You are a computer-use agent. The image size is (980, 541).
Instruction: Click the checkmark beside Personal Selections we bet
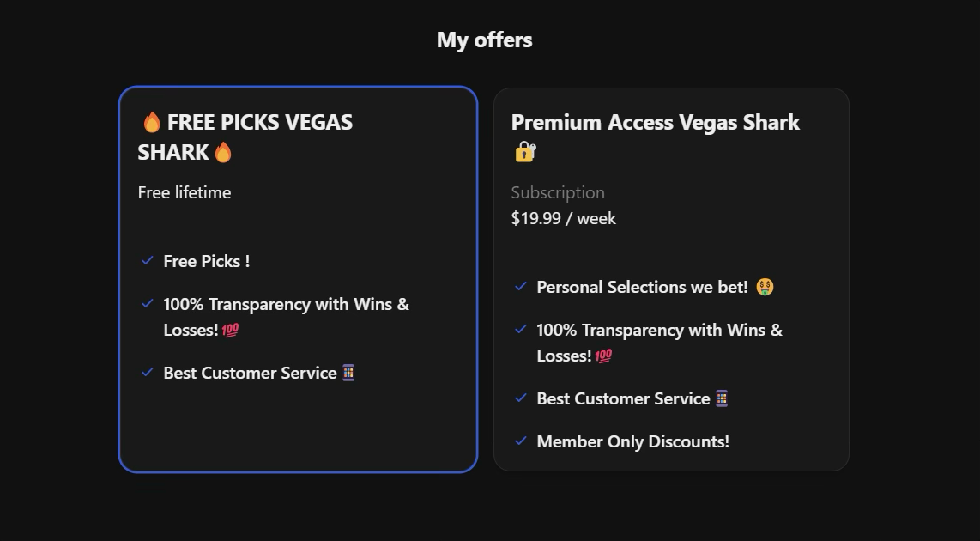[520, 286]
